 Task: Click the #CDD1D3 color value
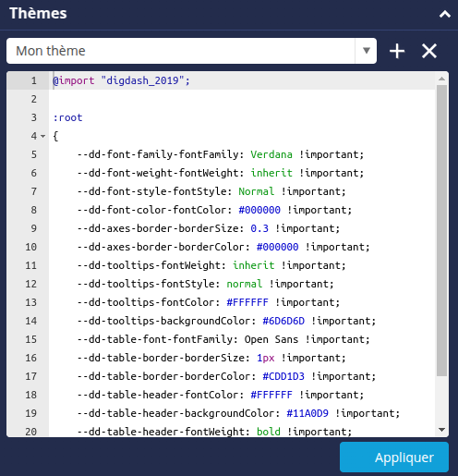(x=283, y=376)
